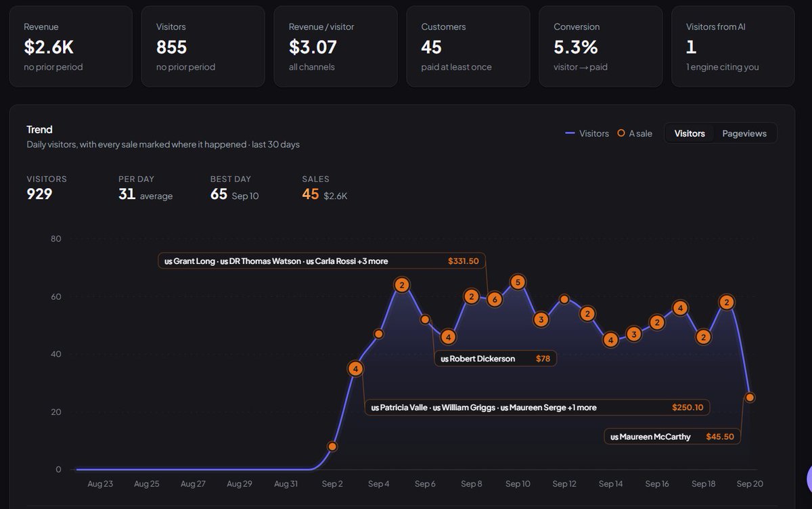Click the Sep 18 sale marker labeled 2
Viewport: 812px width, 509px height.
[x=704, y=337]
